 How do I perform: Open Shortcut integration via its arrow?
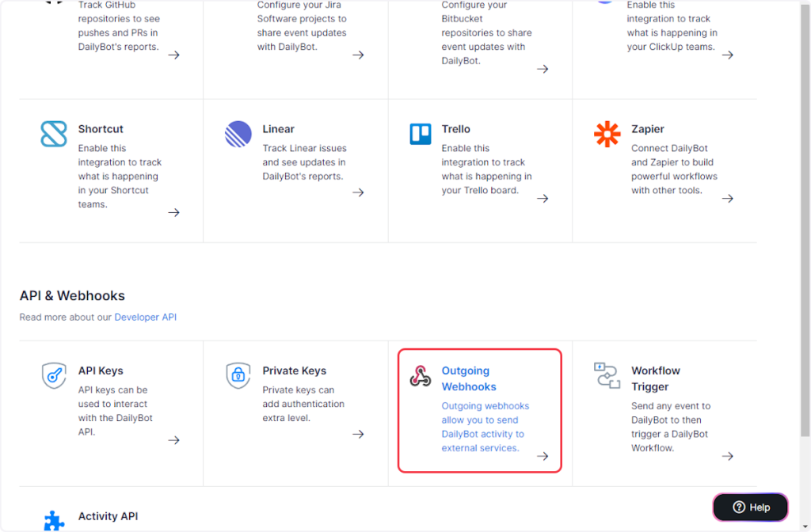click(x=173, y=212)
